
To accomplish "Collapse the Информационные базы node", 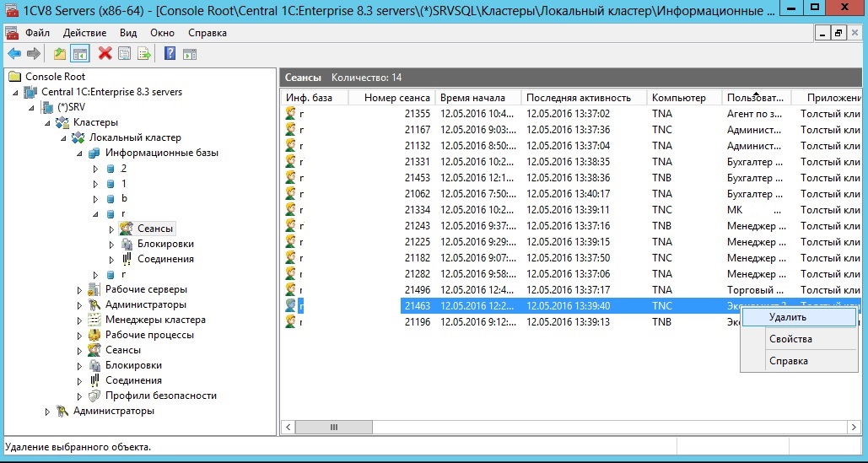I will click(79, 153).
